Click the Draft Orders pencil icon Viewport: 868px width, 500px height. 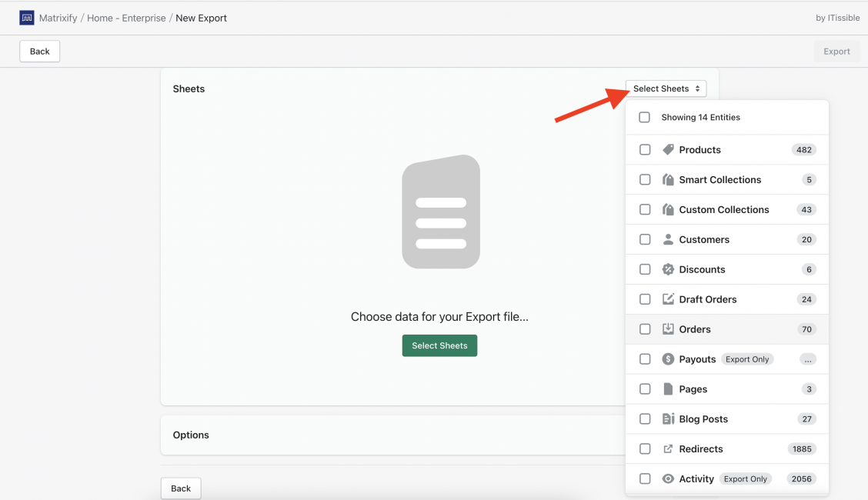[x=668, y=299]
